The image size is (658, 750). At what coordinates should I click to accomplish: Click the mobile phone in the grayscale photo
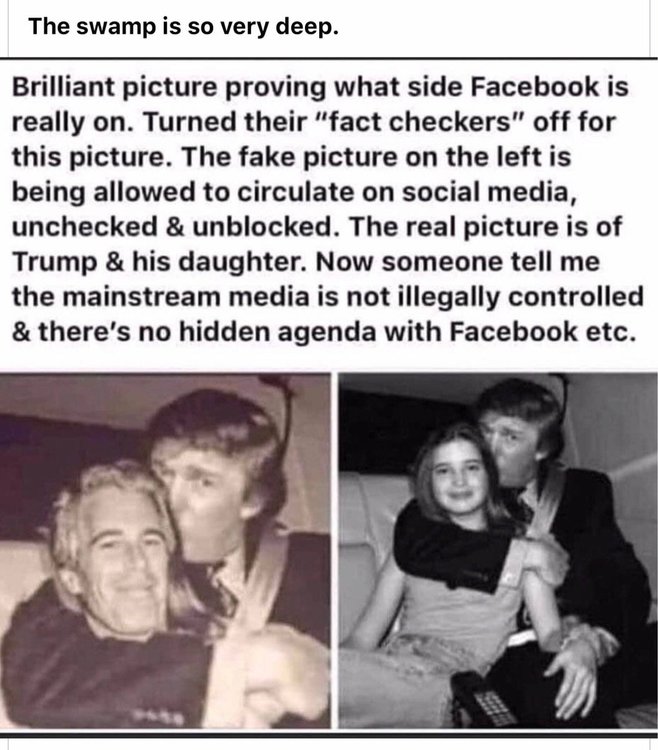483,702
